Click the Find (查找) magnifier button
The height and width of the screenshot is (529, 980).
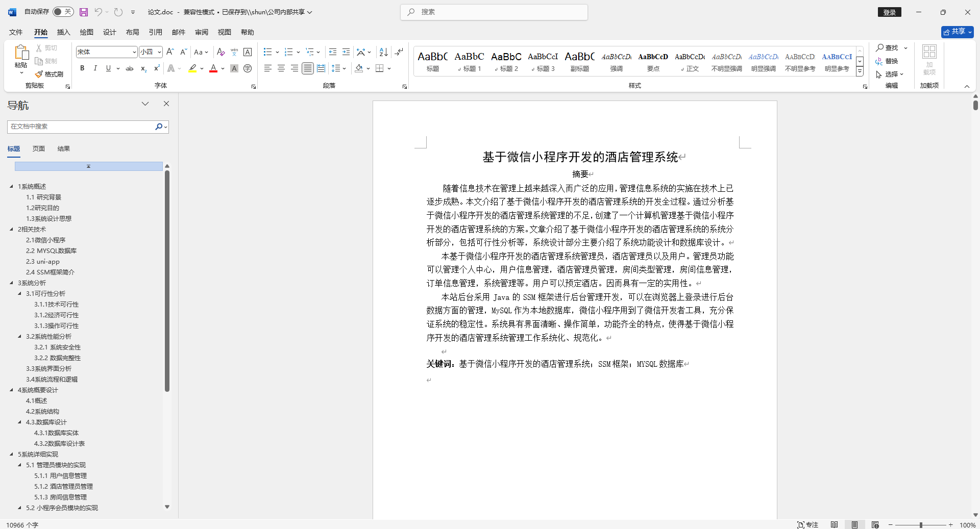point(887,47)
